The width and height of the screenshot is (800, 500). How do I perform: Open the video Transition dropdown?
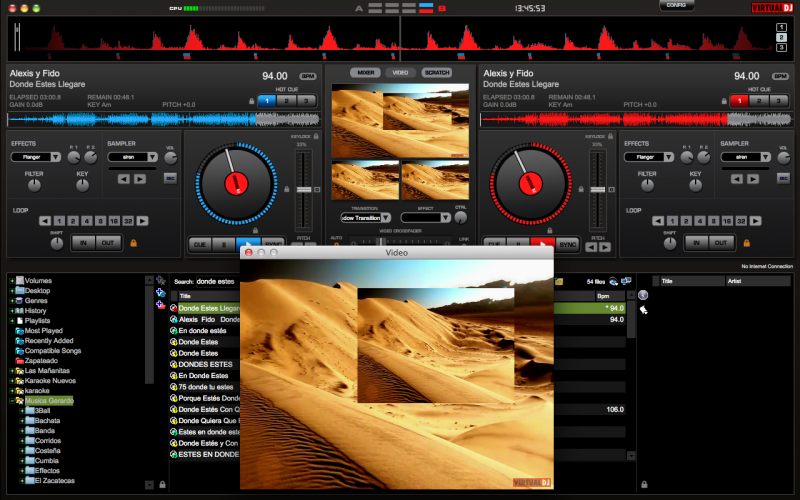click(x=365, y=218)
